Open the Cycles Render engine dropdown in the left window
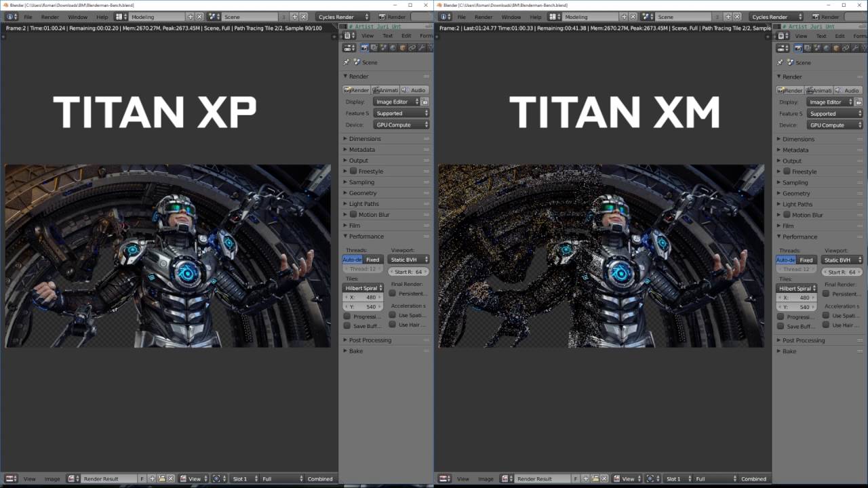Screen dimensions: 868x488 [344, 16]
